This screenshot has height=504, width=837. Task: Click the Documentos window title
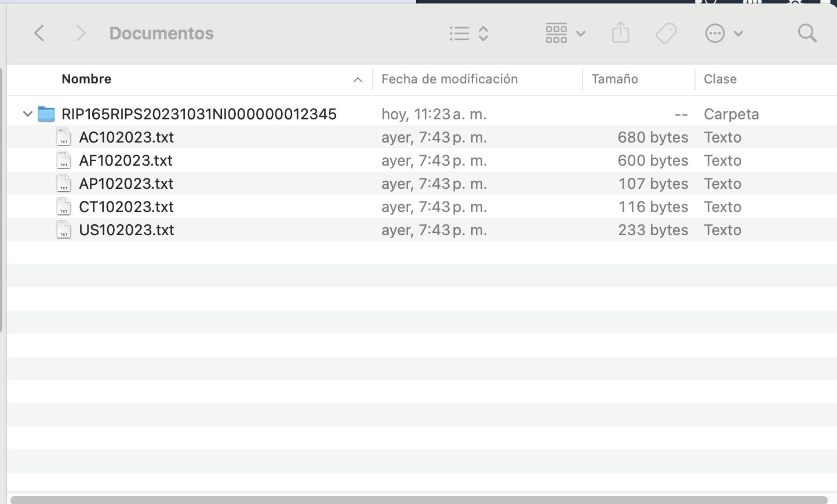(x=161, y=33)
